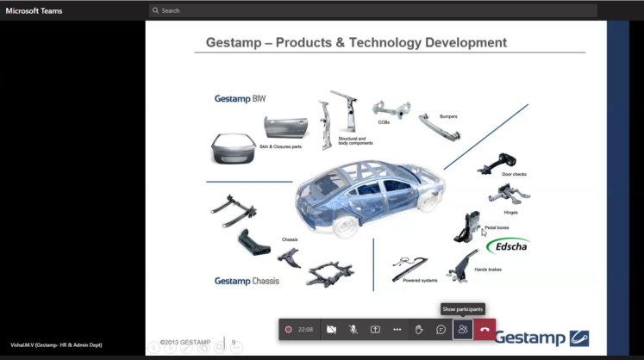Show participants in the meeting
Image resolution: width=644 pixels, height=360 pixels.
click(463, 329)
